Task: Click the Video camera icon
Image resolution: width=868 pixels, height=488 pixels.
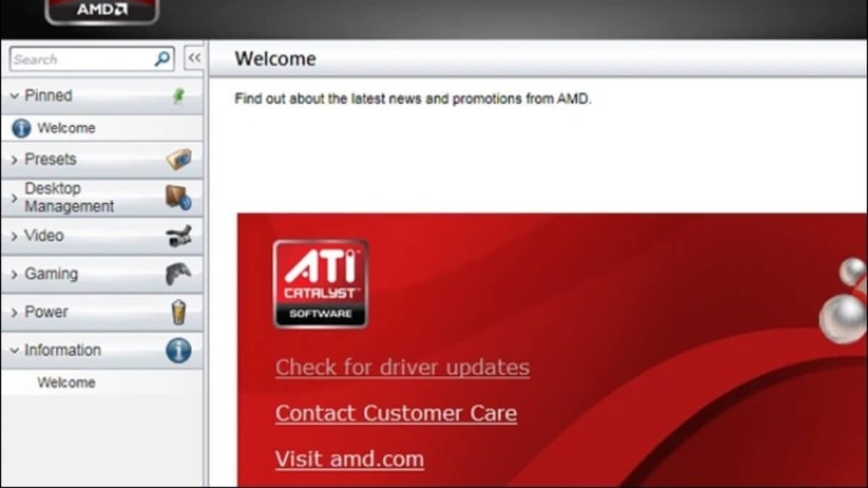Action: click(179, 236)
